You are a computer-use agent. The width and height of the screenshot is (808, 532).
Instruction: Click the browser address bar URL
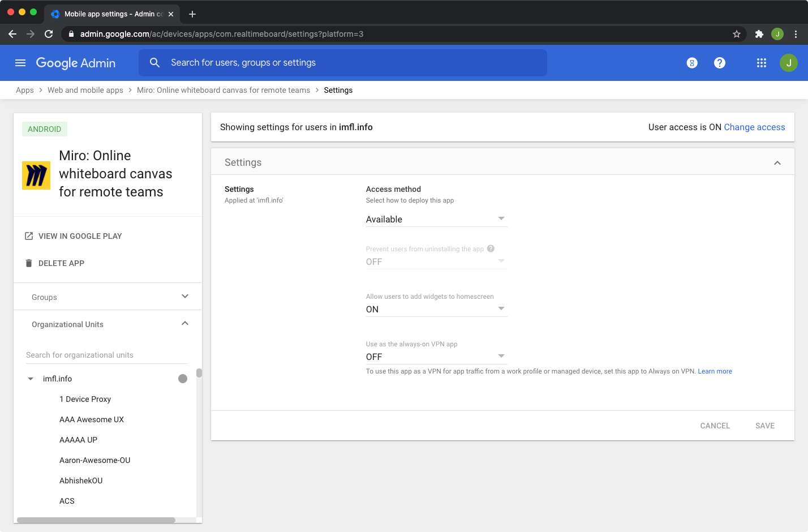point(222,34)
